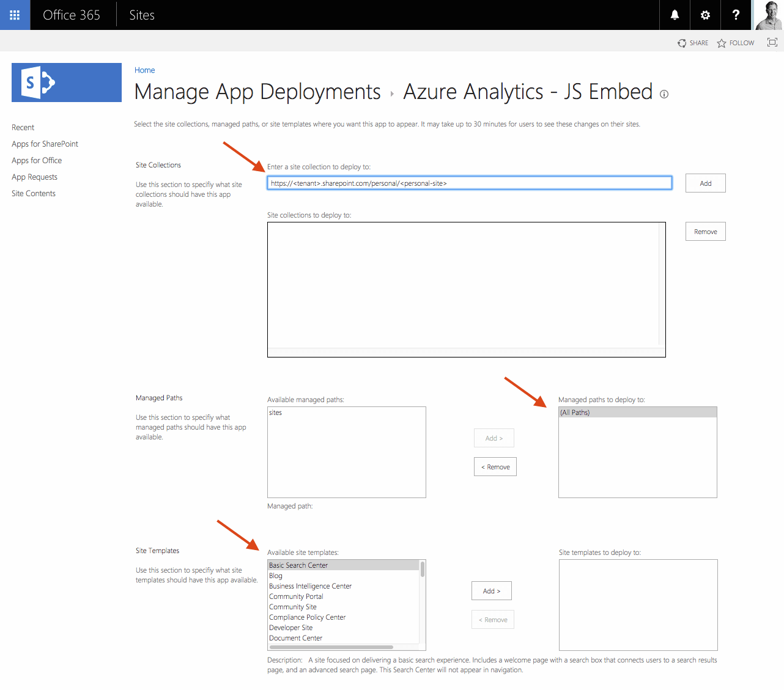Go to the Home breadcrumb link

[x=145, y=70]
